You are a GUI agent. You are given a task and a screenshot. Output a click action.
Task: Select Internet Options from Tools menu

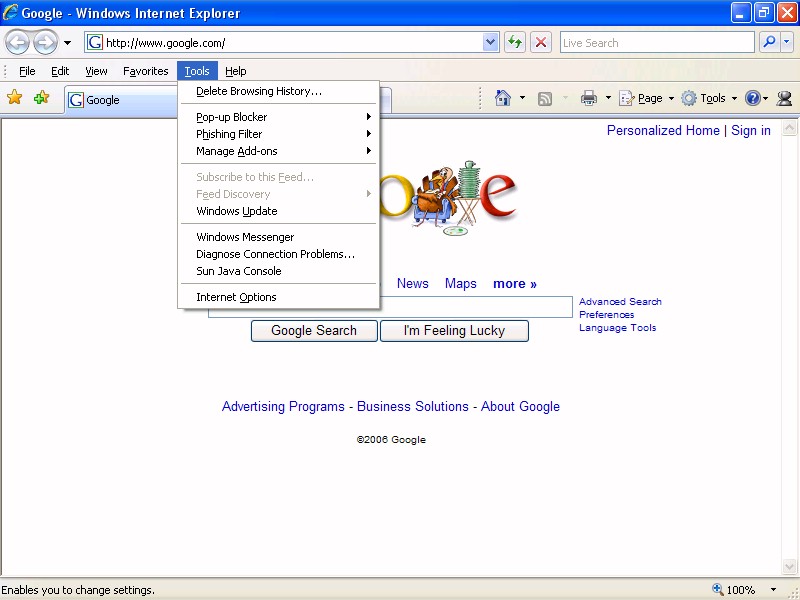point(236,297)
